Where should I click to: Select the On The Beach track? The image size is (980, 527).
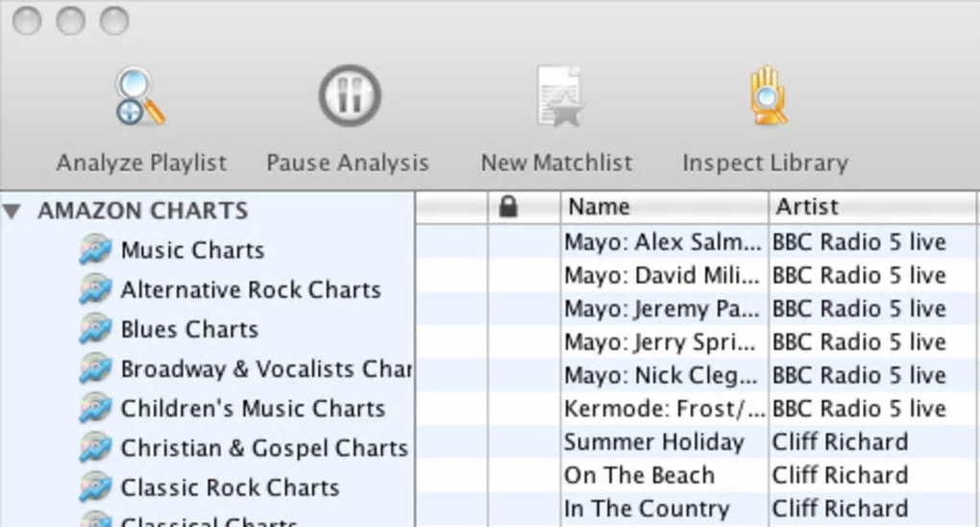click(x=640, y=475)
